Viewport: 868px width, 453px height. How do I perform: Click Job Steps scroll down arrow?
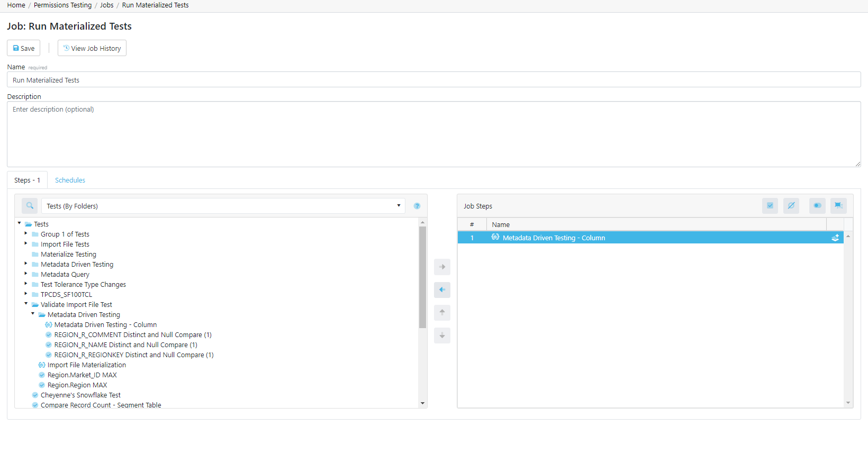click(x=848, y=403)
